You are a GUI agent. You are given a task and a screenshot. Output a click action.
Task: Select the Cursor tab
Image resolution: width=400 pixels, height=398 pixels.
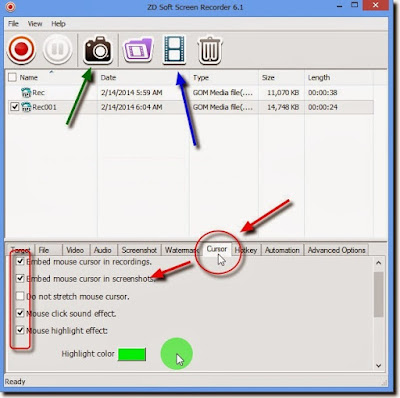tap(217, 249)
